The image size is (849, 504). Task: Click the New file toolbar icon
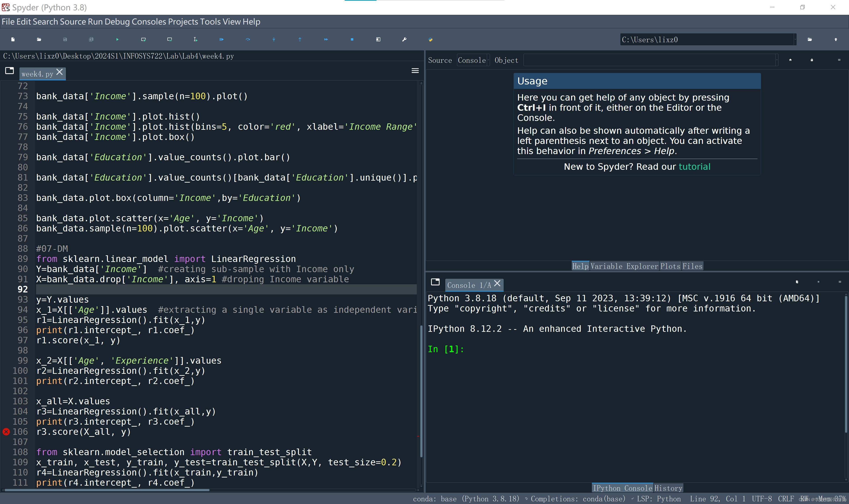(13, 39)
